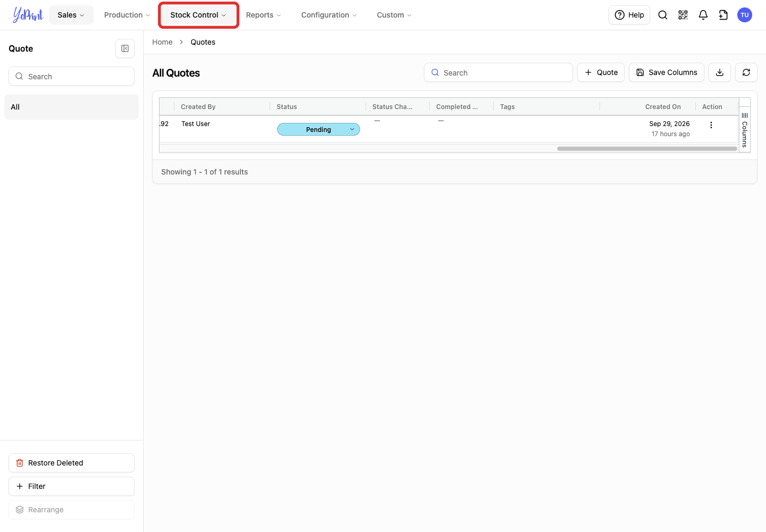Go to Home breadcrumb
The width and height of the screenshot is (766, 532).
pyautogui.click(x=162, y=42)
